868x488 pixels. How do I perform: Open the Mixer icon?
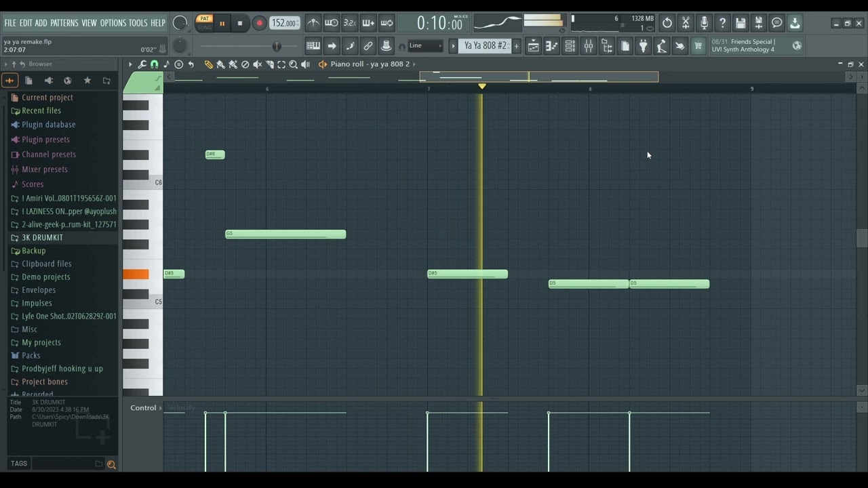(x=589, y=46)
